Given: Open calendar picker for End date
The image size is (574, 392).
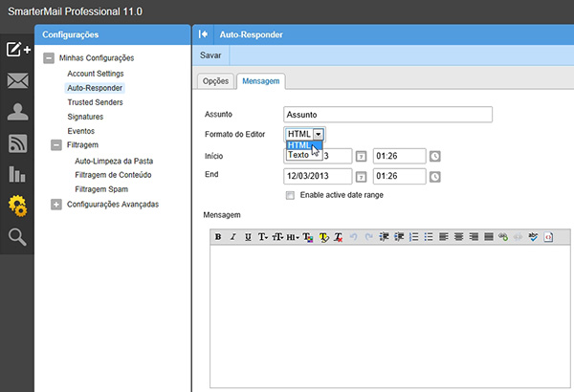Looking at the screenshot, I should click(361, 177).
